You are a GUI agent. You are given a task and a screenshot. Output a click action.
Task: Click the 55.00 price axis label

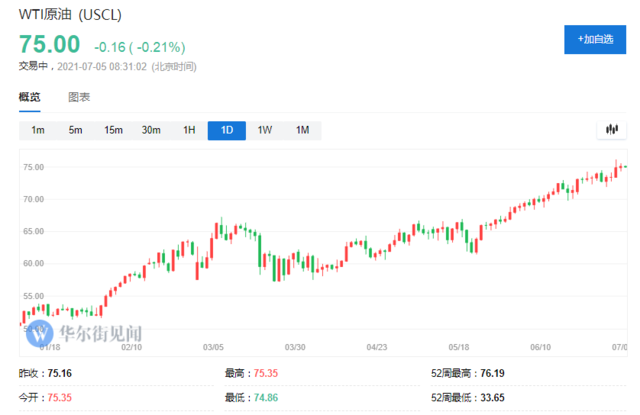click(x=33, y=296)
